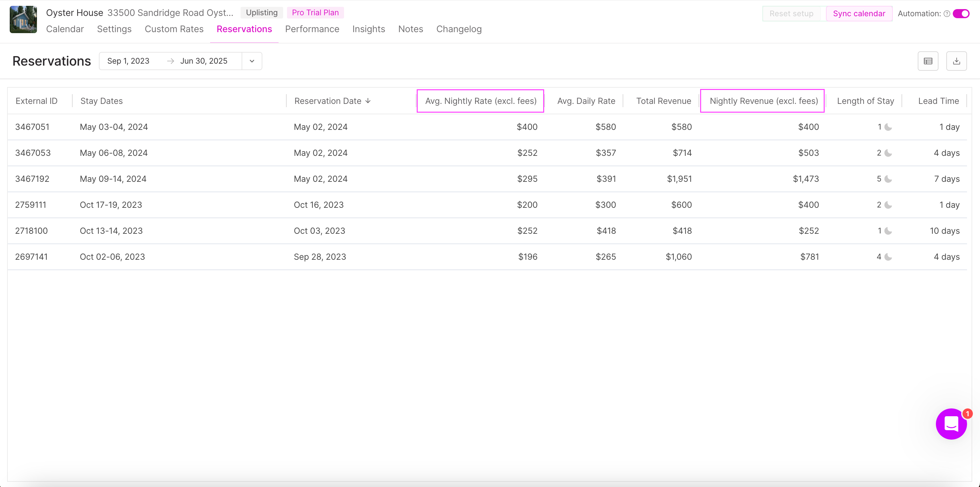
Task: Click on reservation ID 3467192
Action: point(32,178)
